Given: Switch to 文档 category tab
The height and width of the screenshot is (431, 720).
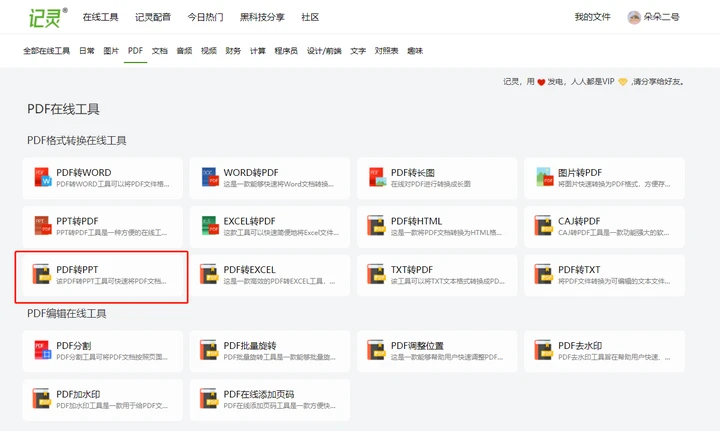Looking at the screenshot, I should (x=160, y=51).
